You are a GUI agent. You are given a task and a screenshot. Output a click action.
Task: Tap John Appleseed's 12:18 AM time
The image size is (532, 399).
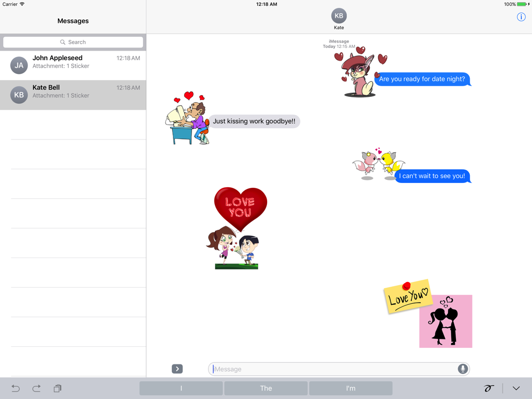pos(128,58)
